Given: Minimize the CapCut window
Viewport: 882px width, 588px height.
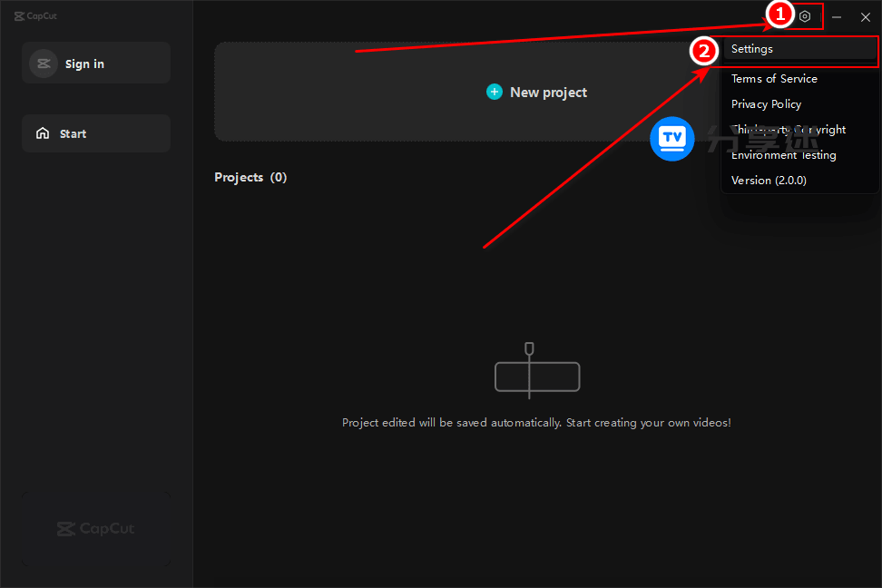Looking at the screenshot, I should (x=836, y=16).
